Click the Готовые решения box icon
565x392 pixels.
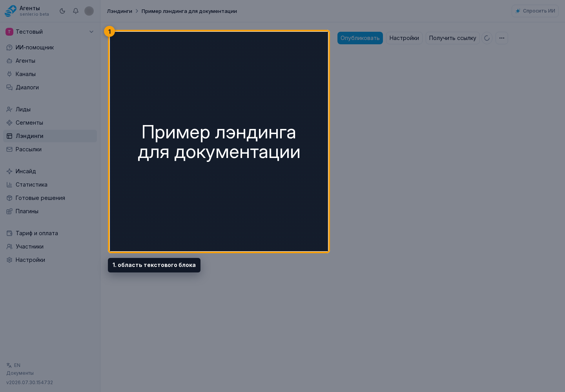9,198
